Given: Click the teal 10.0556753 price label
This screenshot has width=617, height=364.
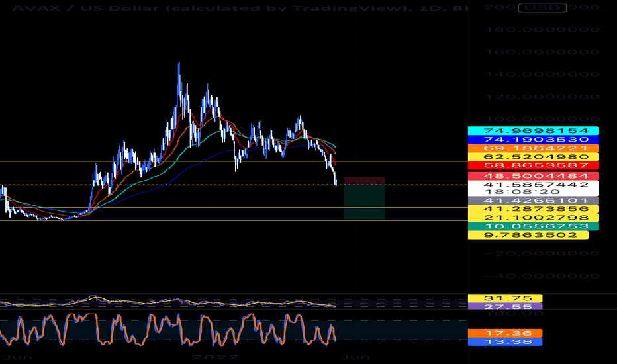Looking at the screenshot, I should [x=534, y=226].
